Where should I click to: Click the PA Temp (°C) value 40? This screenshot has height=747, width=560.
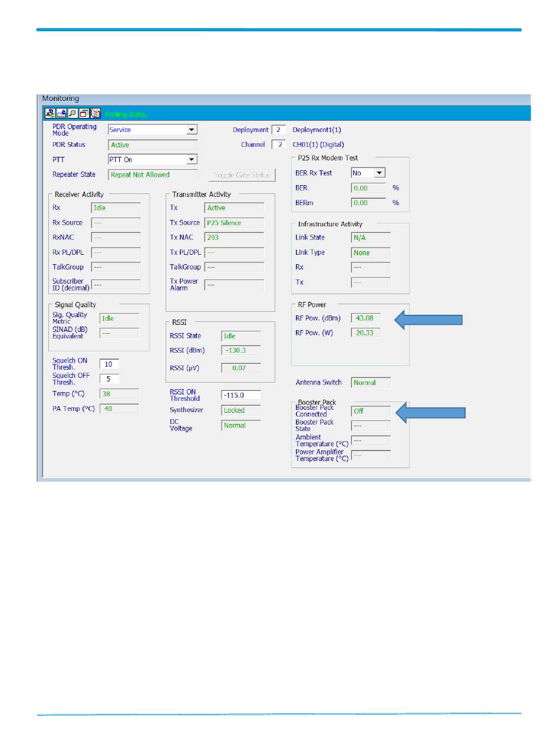click(120, 408)
